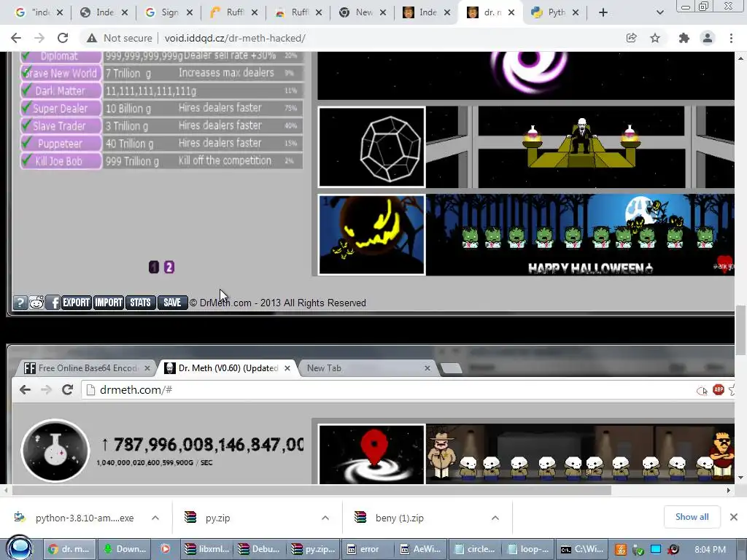Click the IMPORT button

[x=109, y=303]
